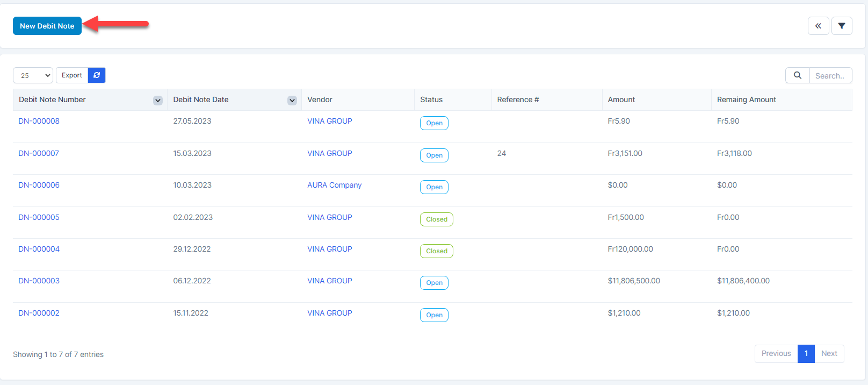Click the Export button
The width and height of the screenshot is (868, 385).
(x=72, y=75)
